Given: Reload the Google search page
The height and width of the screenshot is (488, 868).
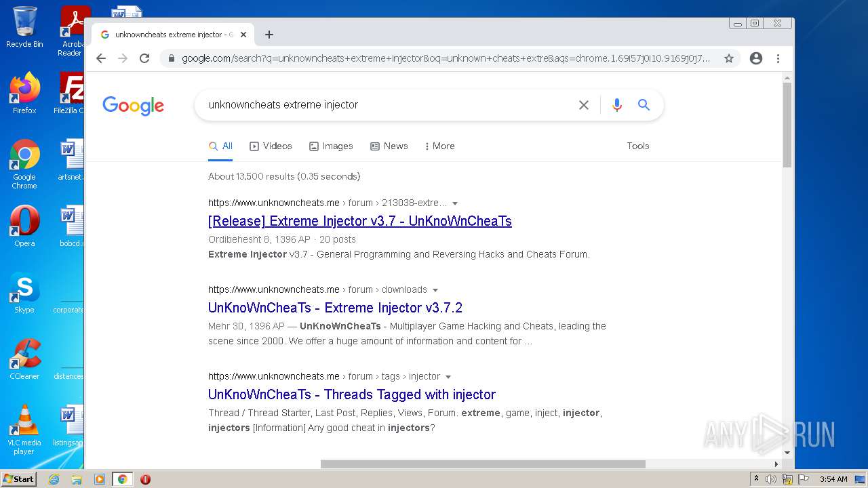Looking at the screenshot, I should tap(144, 58).
